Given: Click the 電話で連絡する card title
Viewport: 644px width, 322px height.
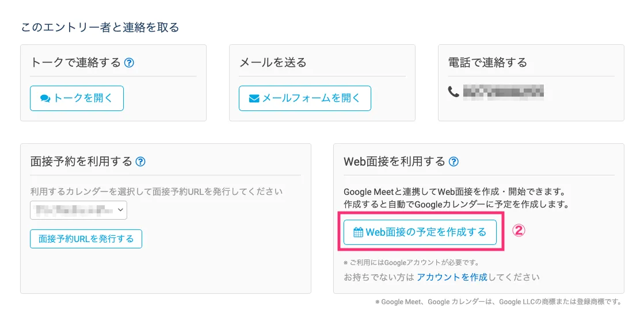Looking at the screenshot, I should [487, 63].
